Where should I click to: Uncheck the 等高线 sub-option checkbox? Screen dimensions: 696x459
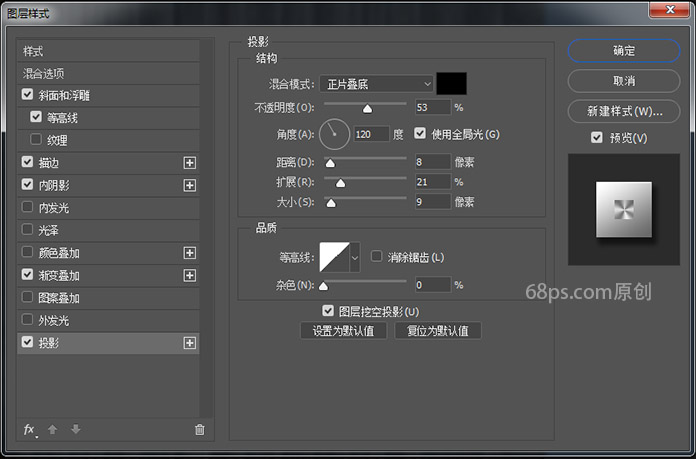(36, 117)
